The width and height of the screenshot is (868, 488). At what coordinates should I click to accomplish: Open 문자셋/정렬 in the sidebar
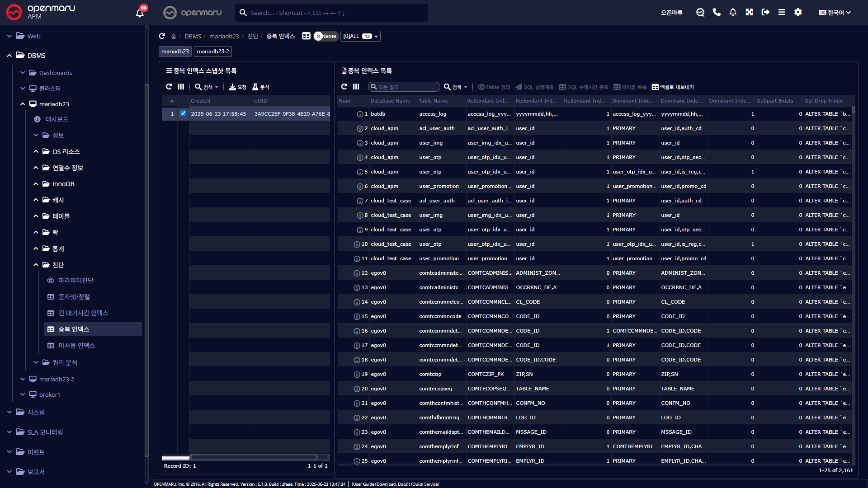click(x=74, y=297)
